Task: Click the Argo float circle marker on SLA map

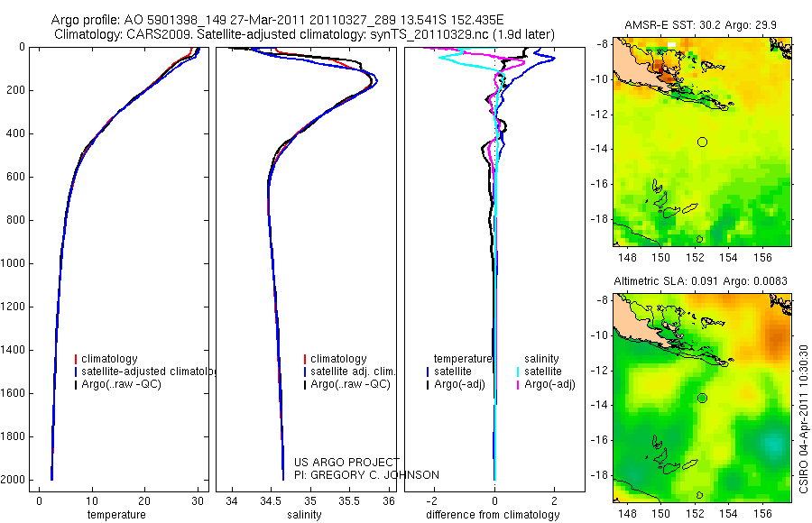Action: pyautogui.click(x=702, y=399)
